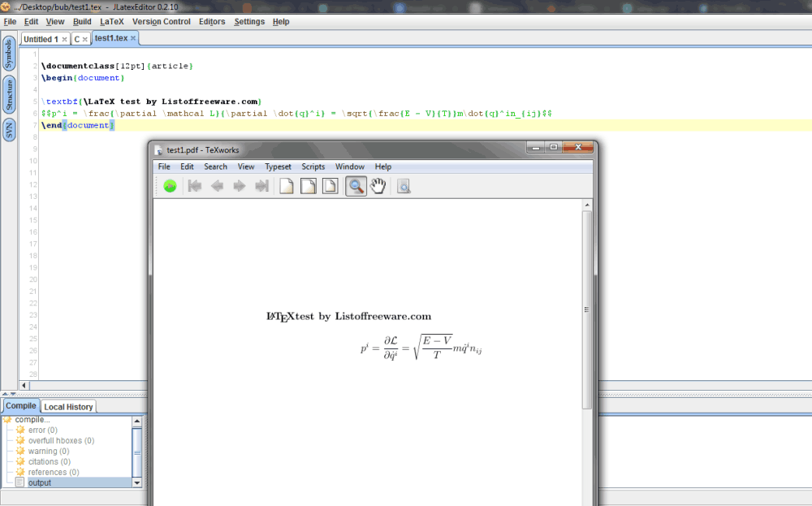
Task: Open TeXworks Search menu
Action: (x=215, y=167)
